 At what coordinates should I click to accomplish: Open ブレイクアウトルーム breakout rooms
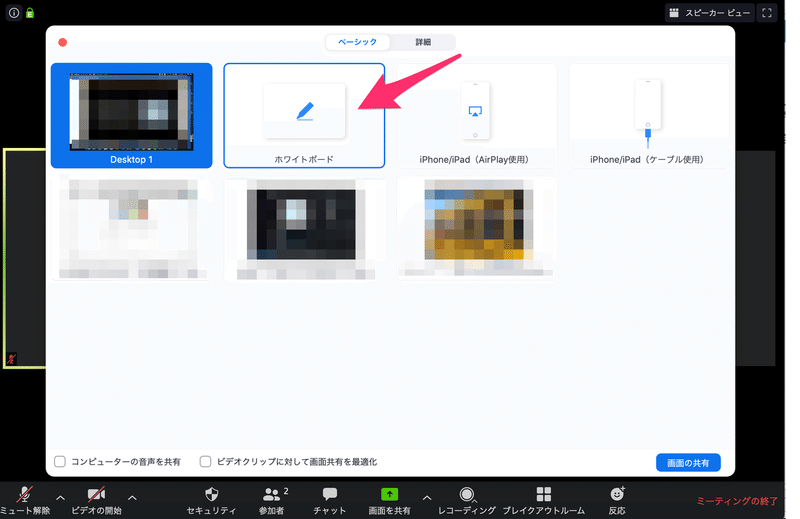[543, 500]
